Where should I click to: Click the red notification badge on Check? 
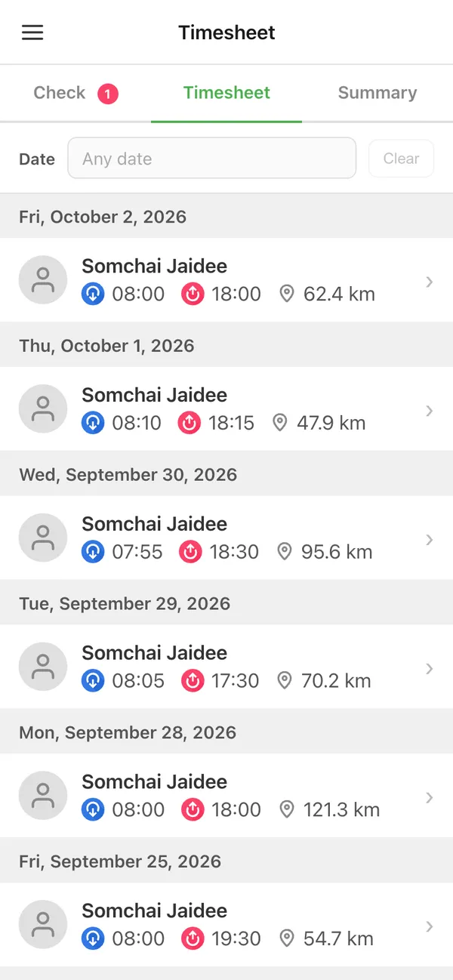(x=108, y=94)
